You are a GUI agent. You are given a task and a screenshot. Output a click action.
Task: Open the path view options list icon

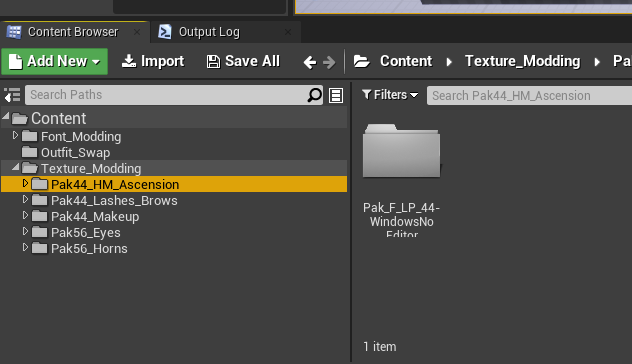tap(336, 96)
